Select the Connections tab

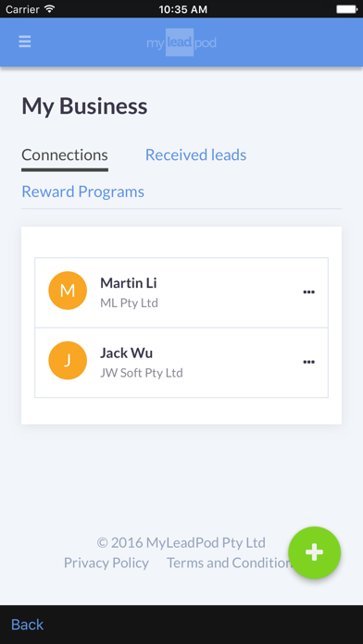(x=65, y=155)
